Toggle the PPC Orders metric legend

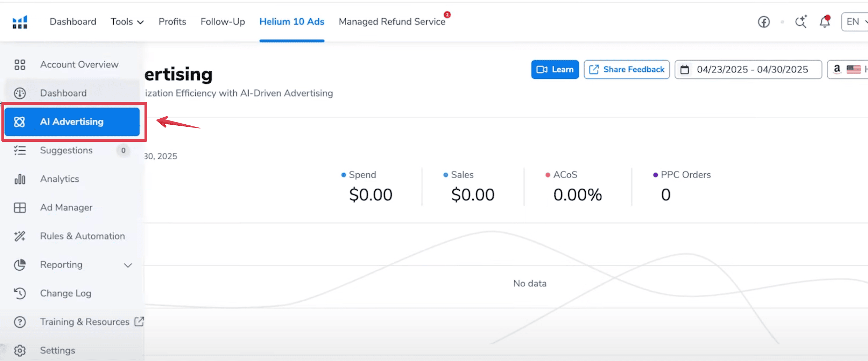[x=682, y=175]
